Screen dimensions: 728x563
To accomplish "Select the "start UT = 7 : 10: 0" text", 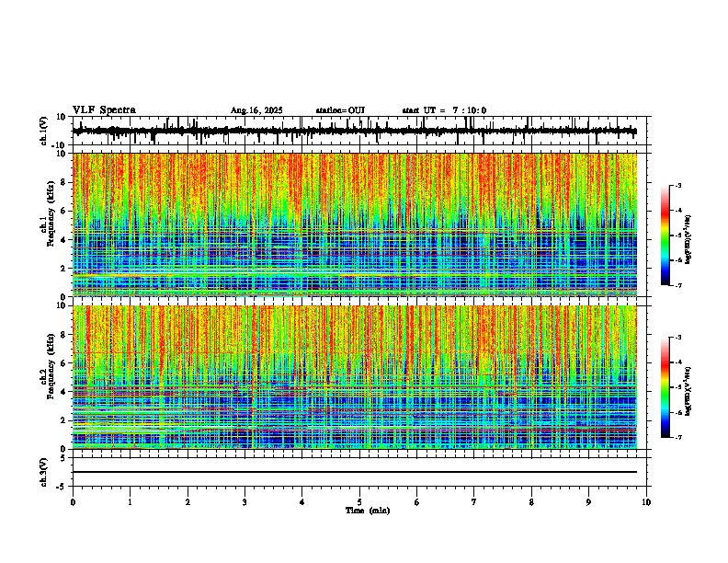I will point(444,110).
